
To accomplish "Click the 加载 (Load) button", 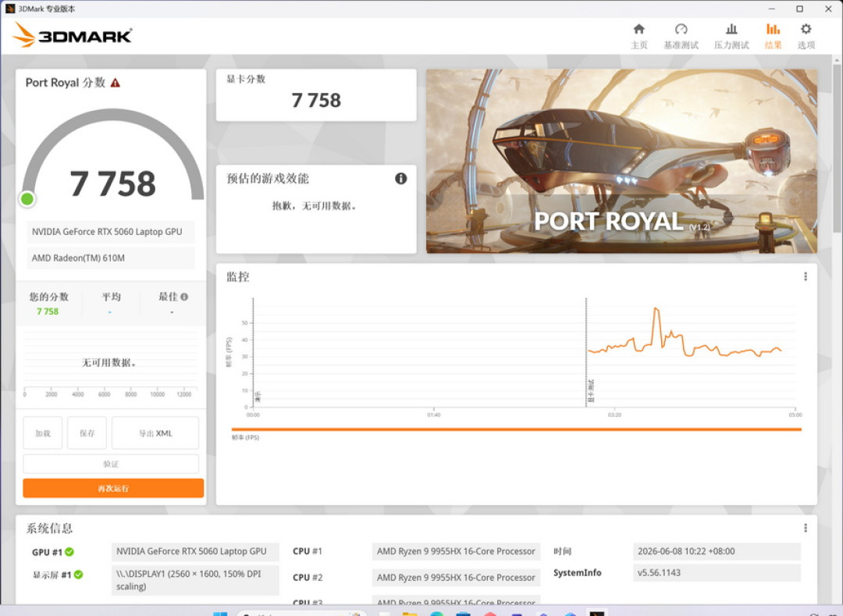I will (42, 433).
